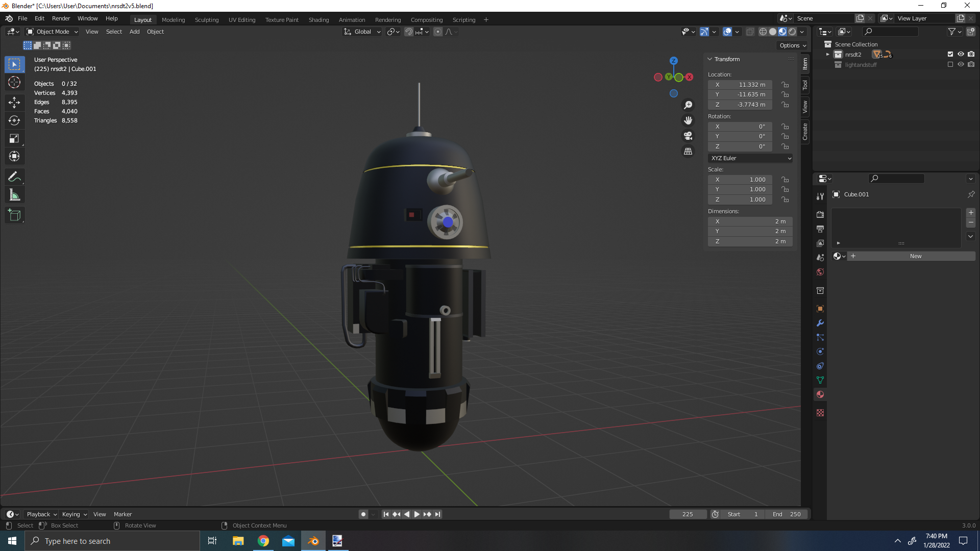Select the Select Box tool

click(x=14, y=64)
